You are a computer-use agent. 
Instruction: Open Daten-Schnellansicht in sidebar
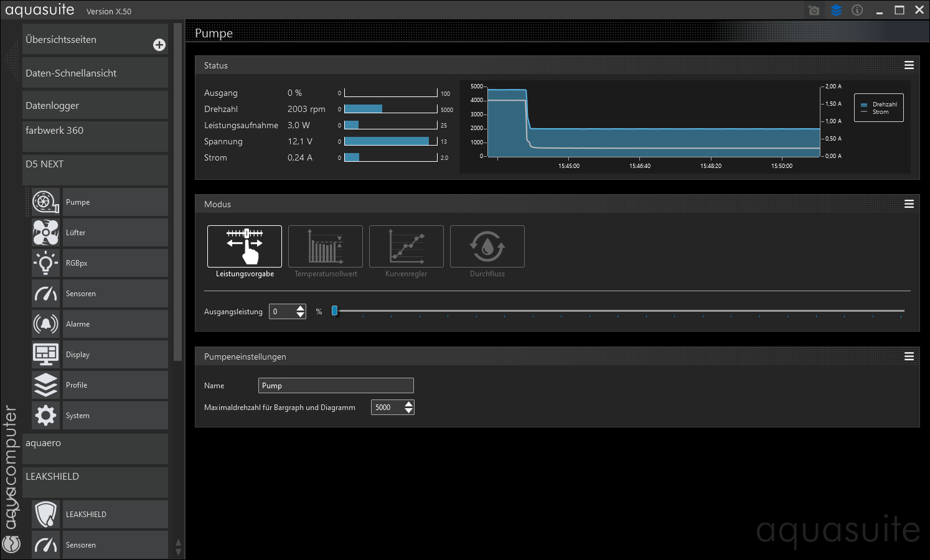click(x=95, y=73)
